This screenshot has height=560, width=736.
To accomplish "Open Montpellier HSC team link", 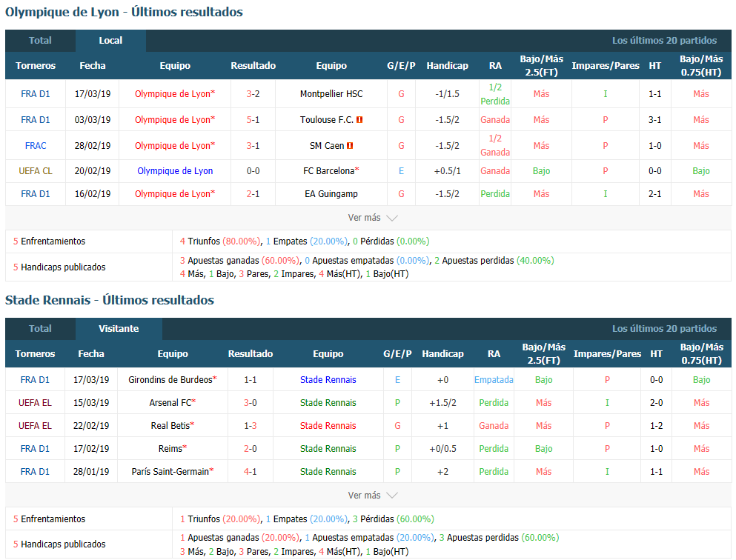I will pos(331,94).
